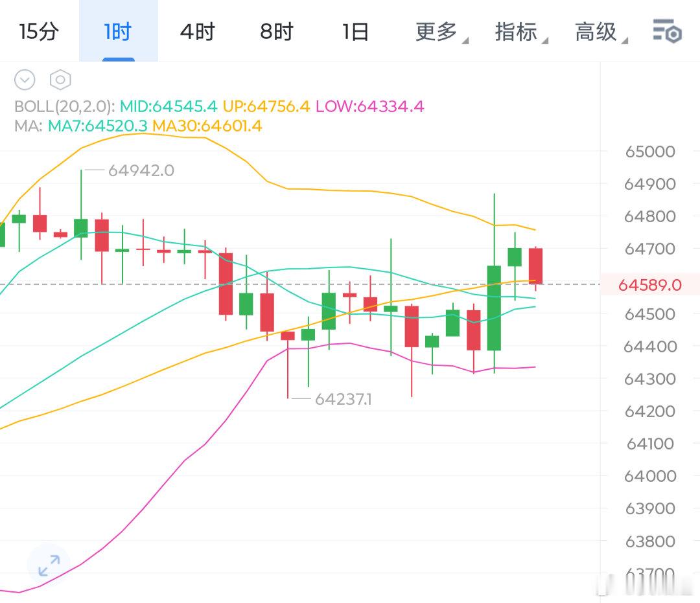The height and width of the screenshot is (603, 700).
Task: Switch to the 8时 timeframe tab
Action: 277,32
